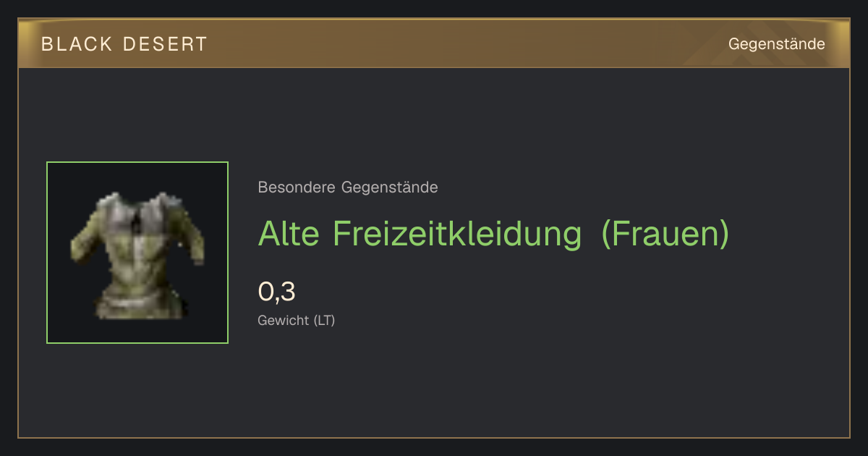Select the Besondere Gegenstände category label

click(x=348, y=187)
